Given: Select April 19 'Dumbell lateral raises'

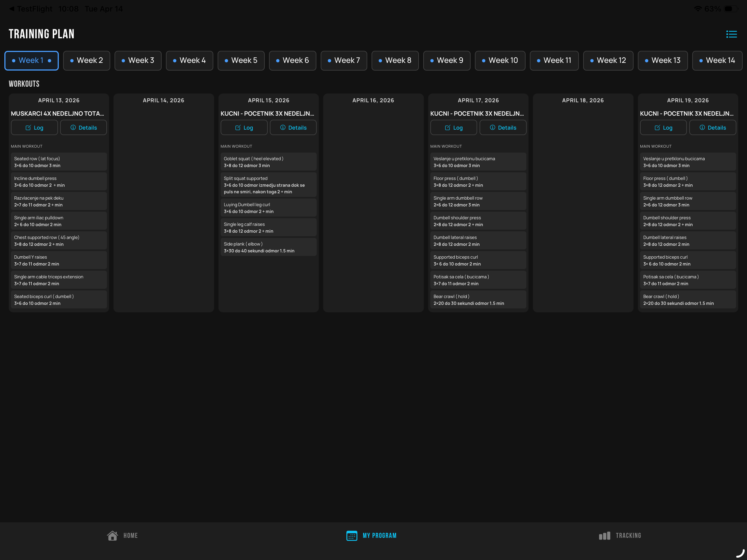Looking at the screenshot, I should point(688,240).
